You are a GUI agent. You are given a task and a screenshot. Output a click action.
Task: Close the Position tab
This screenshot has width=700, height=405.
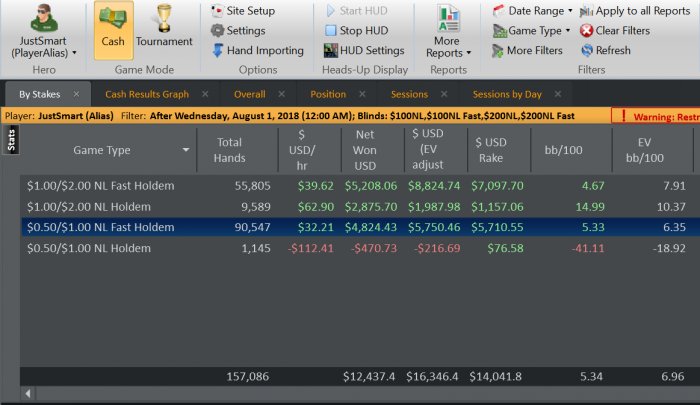pos(362,95)
